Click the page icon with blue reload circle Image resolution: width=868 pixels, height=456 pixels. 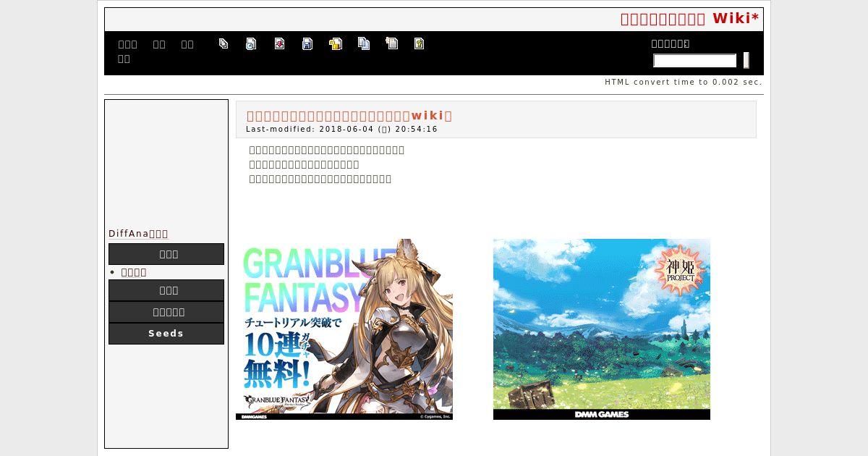251,43
